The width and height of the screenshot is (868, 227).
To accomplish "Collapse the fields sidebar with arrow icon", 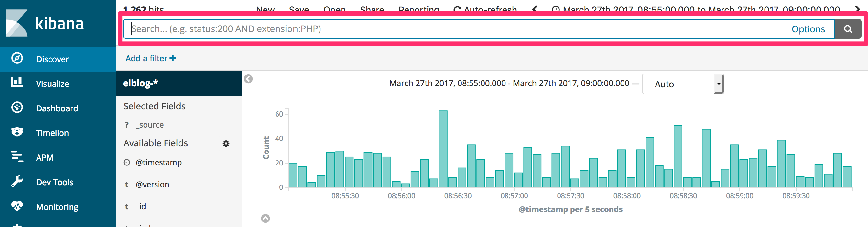I will coord(248,79).
